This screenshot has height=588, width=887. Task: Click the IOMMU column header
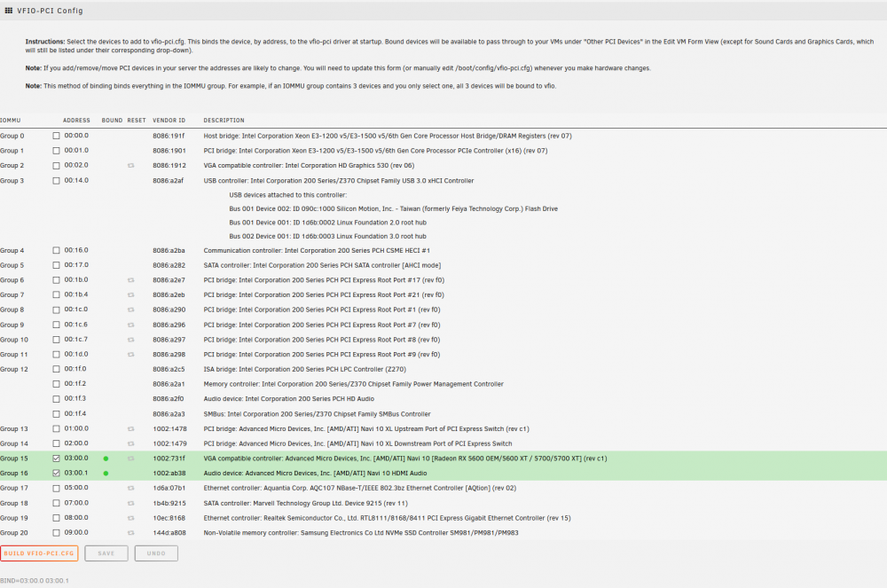coord(10,121)
